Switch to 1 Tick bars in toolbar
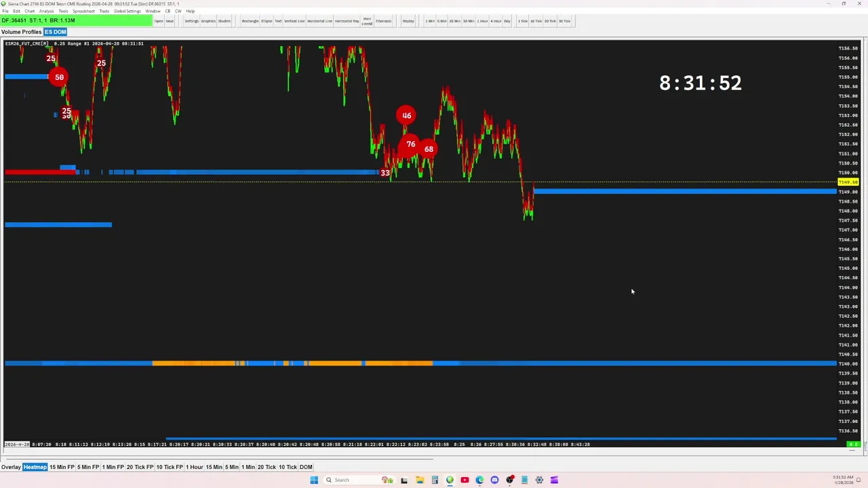 (x=523, y=21)
